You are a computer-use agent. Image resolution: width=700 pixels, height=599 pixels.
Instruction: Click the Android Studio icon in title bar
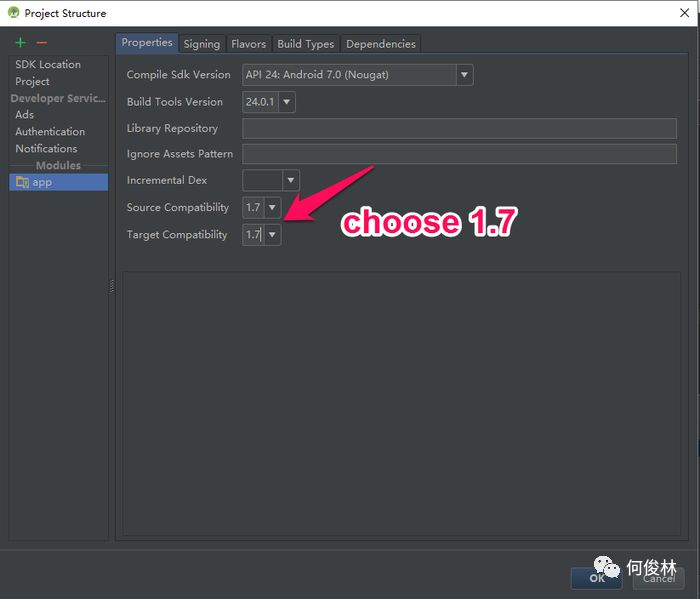tap(13, 12)
